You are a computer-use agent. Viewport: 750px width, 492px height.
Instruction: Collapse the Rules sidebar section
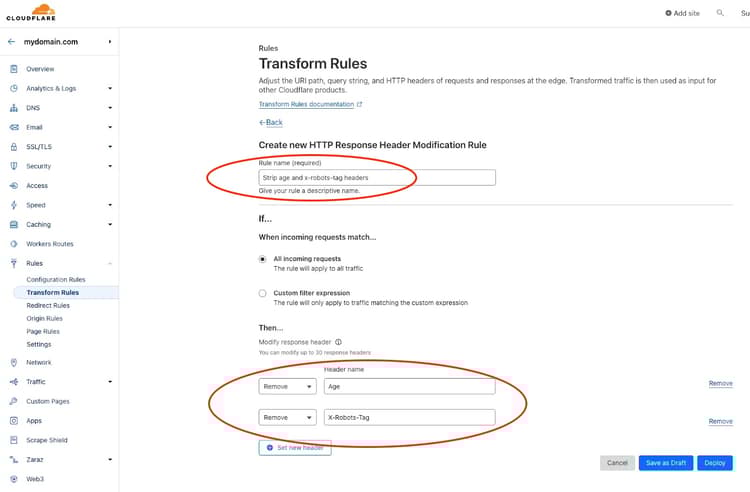click(x=110, y=264)
